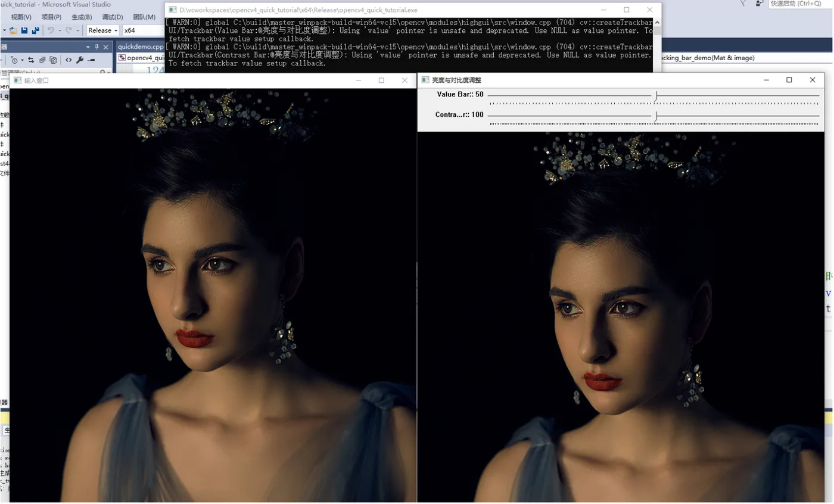Click the "Contra...r:: 100" label
Viewport: 834px width, 504px height.
460,114
